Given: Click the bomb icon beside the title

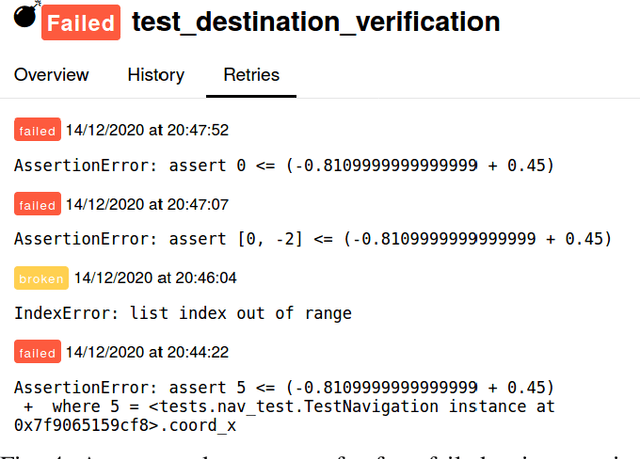Looking at the screenshot, I should tap(23, 16).
